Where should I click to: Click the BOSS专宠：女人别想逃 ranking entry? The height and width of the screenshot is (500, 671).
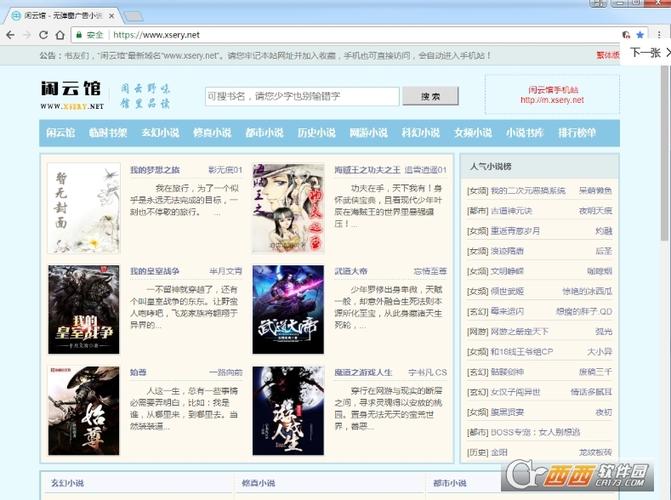point(535,432)
